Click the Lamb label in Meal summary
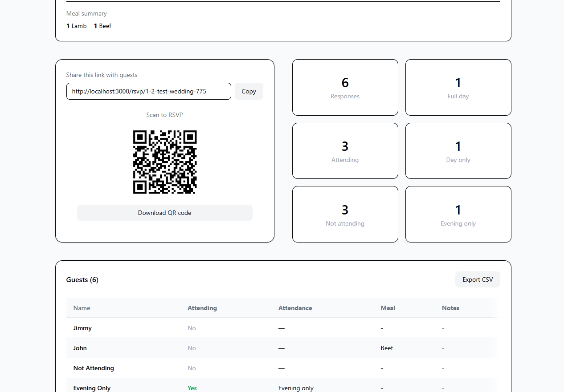Viewport: 564px width, 392px height. click(x=76, y=26)
